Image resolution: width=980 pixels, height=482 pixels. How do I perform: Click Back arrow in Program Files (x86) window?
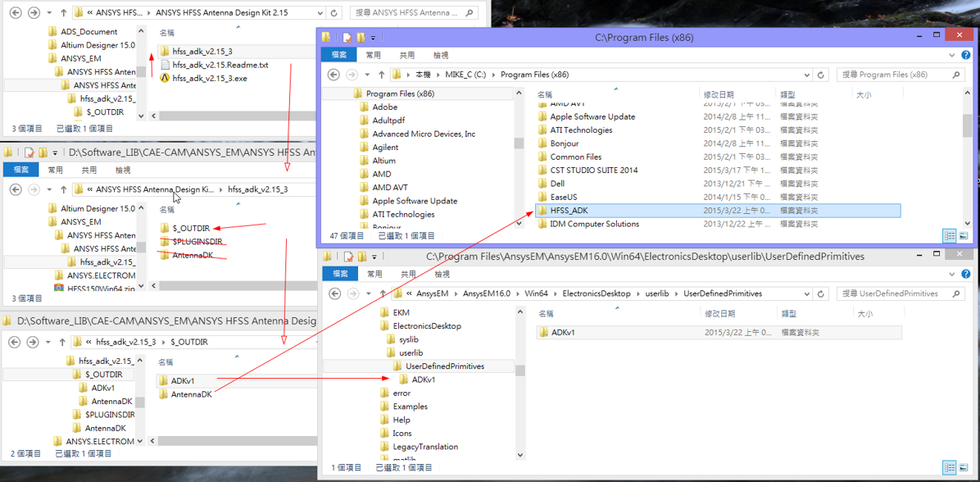click(333, 75)
